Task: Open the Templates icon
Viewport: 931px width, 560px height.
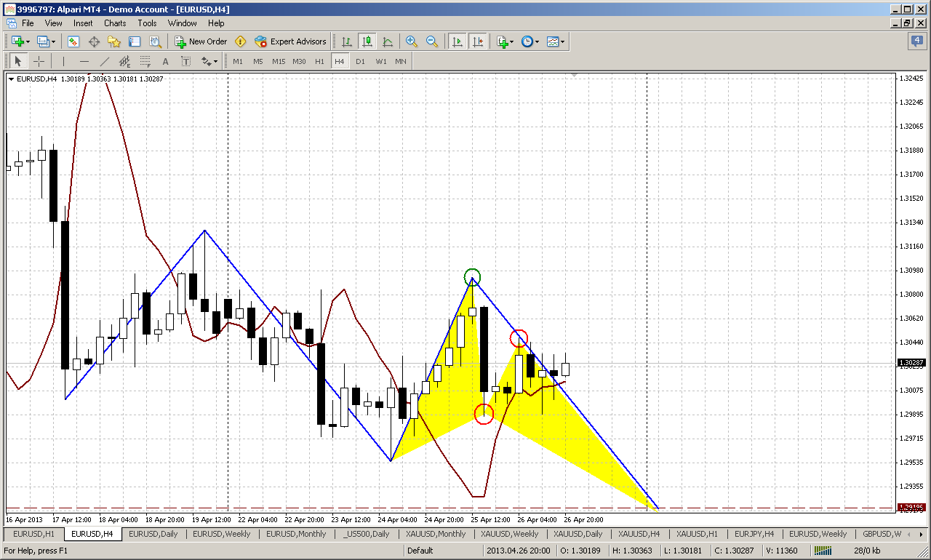Action: pyautogui.click(x=553, y=41)
